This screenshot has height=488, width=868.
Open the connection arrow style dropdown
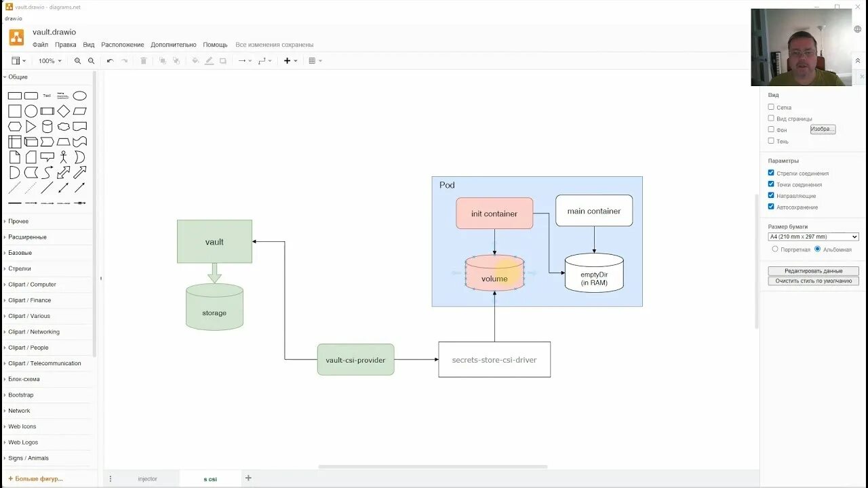(x=244, y=61)
